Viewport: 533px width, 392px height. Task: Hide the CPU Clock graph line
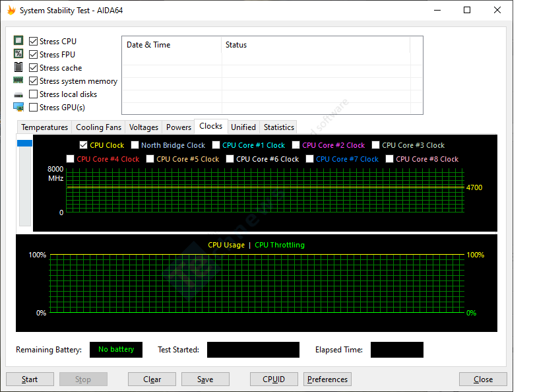pyautogui.click(x=83, y=145)
